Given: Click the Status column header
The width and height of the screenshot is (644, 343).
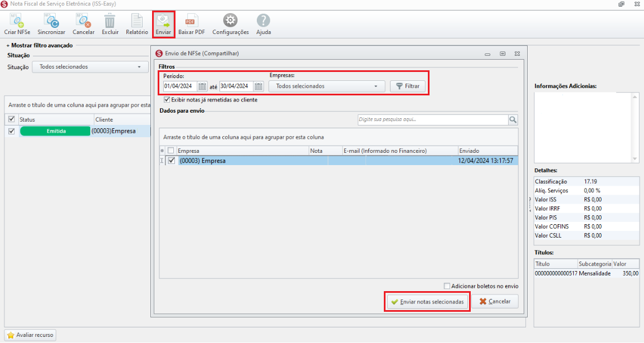Looking at the screenshot, I should click(x=56, y=119).
